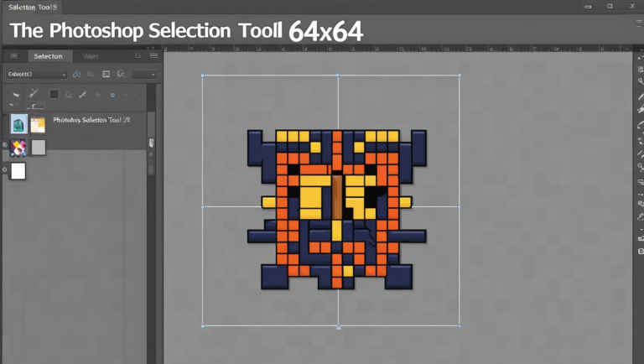Open the Selection panel hamburger menu
Viewport: 644px width, 364px height.
154,56
